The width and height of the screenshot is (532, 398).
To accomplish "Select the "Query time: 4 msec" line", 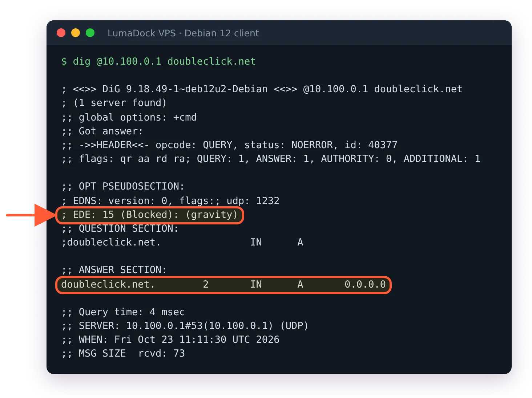I will tap(123, 312).
